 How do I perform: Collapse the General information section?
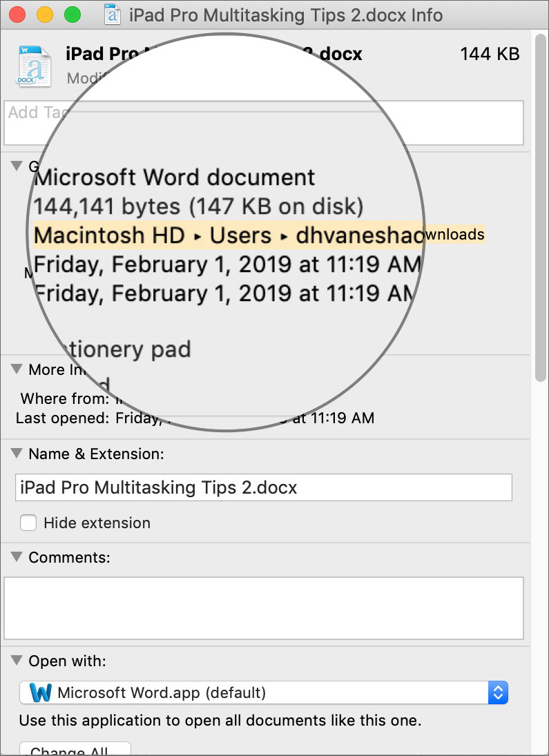16,166
